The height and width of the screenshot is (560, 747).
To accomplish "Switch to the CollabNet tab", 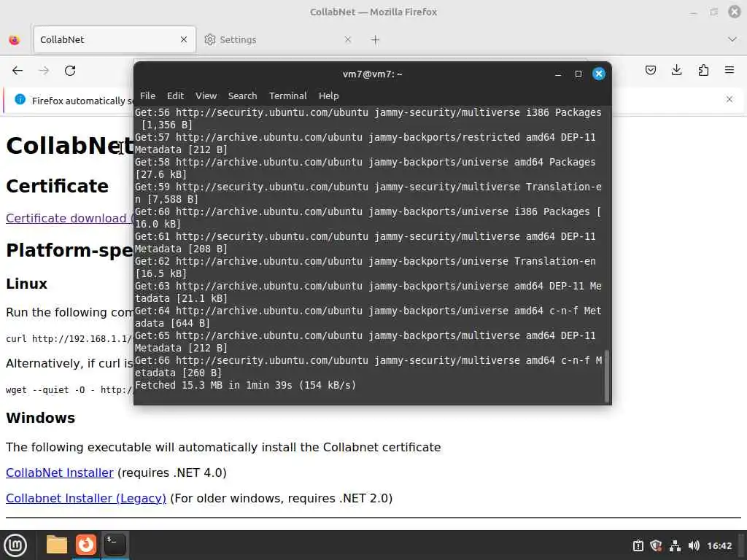I will pyautogui.click(x=115, y=39).
